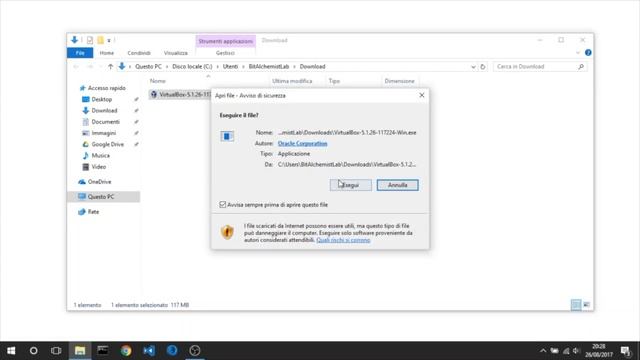The width and height of the screenshot is (640, 360).
Task: Open Immagini in the navigation pane
Action: tap(104, 133)
